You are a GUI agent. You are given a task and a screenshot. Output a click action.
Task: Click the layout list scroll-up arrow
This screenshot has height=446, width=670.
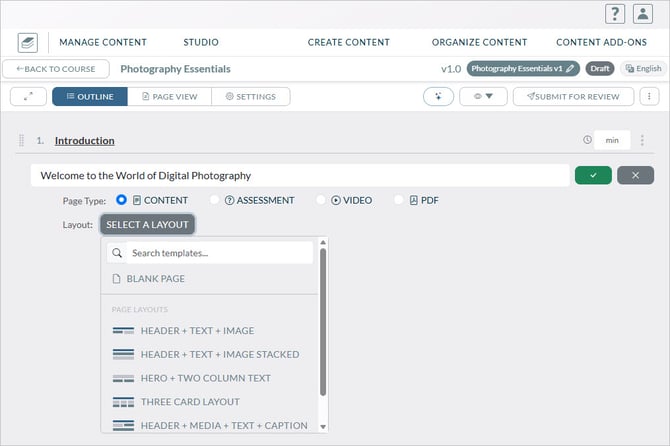pos(323,242)
